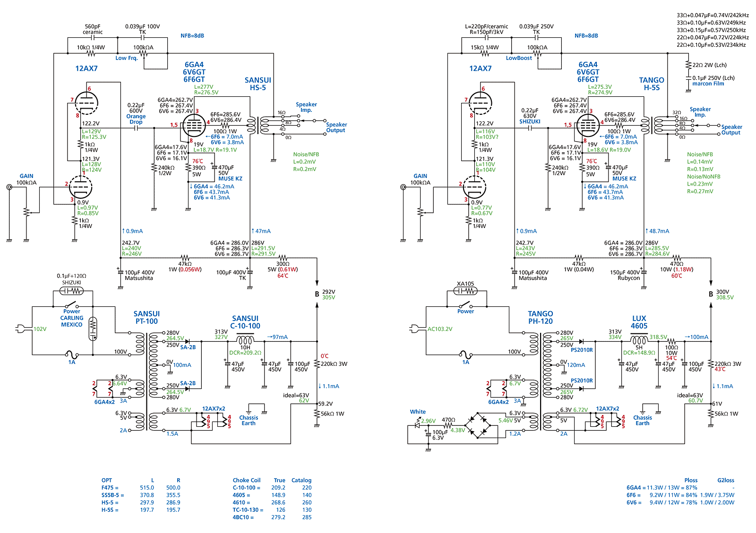756x533 pixels.
Task: Select the SANSUI PT-100 power transformer label
Action: coord(146,318)
